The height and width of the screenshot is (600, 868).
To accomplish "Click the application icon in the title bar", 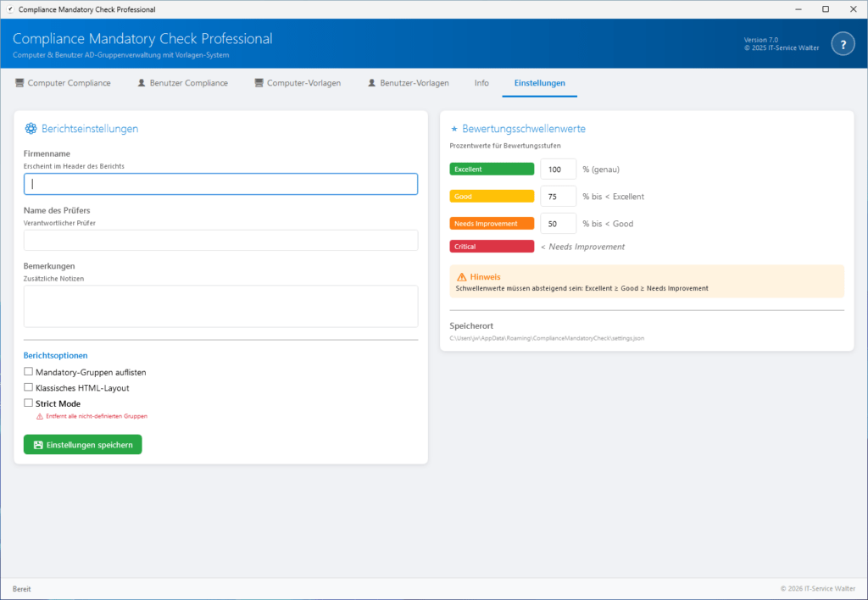I will tap(8, 8).
